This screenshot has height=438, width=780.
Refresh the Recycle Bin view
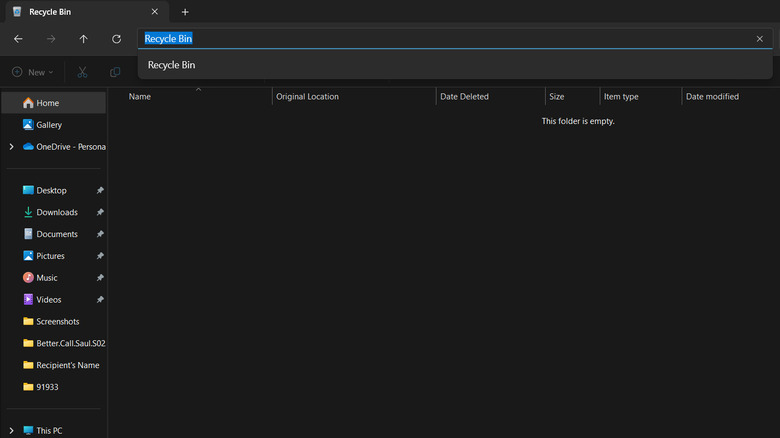(116, 39)
